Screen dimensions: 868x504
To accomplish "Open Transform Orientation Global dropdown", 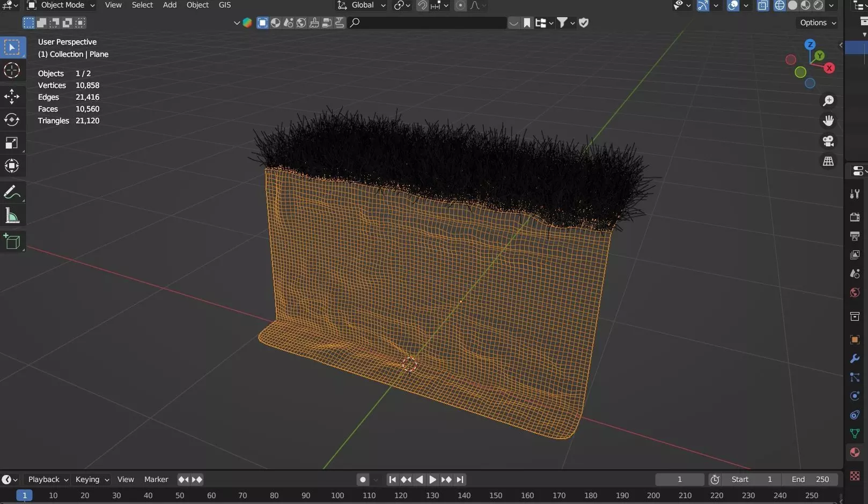I will (x=362, y=5).
